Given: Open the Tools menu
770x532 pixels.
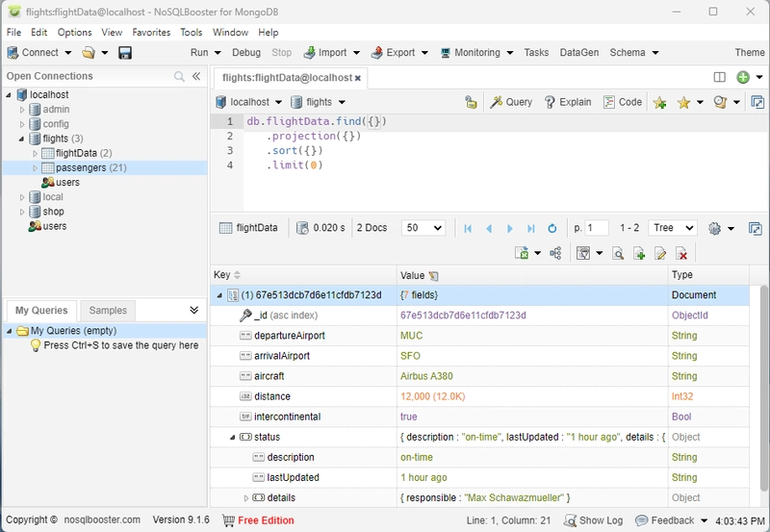Looking at the screenshot, I should click(191, 33).
